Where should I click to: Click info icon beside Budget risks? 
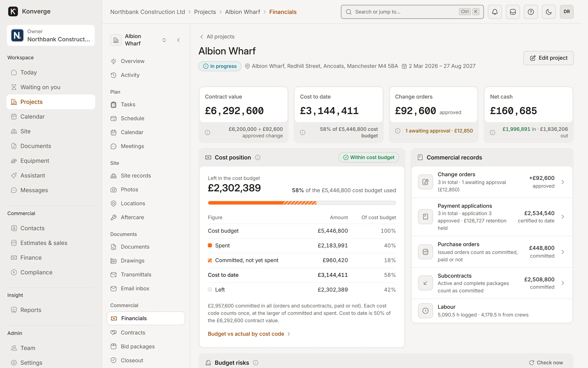(256, 363)
